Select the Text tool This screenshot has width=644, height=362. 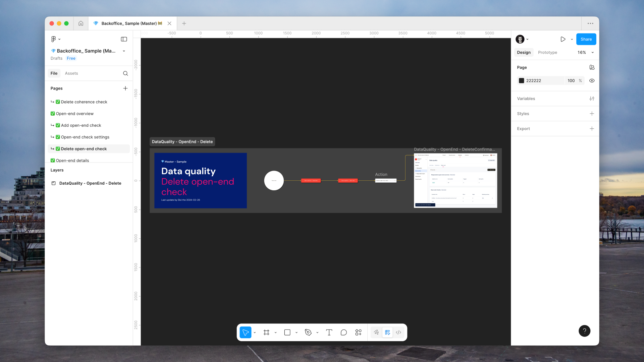[x=329, y=332]
